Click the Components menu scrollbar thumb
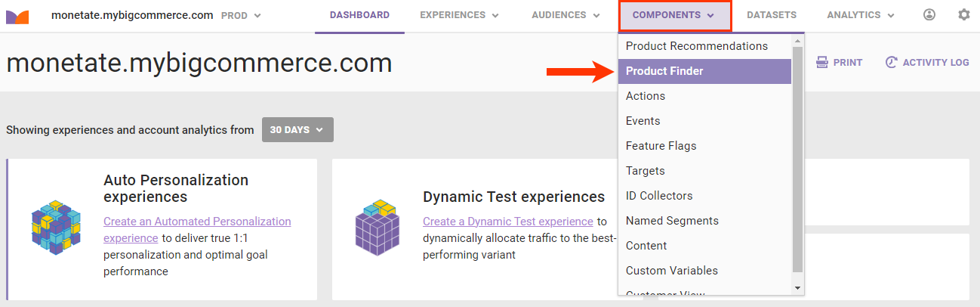Screen dimensions: 980x307 pyautogui.click(x=797, y=159)
